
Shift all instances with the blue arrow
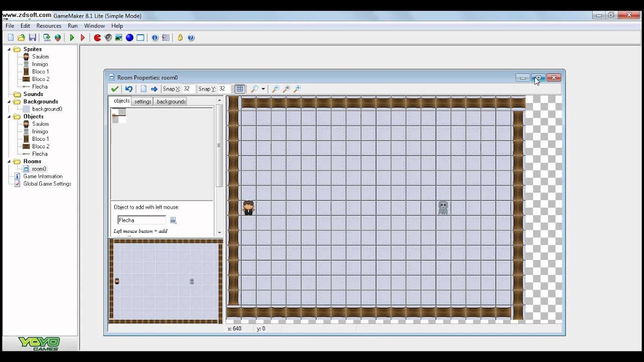pos(154,89)
